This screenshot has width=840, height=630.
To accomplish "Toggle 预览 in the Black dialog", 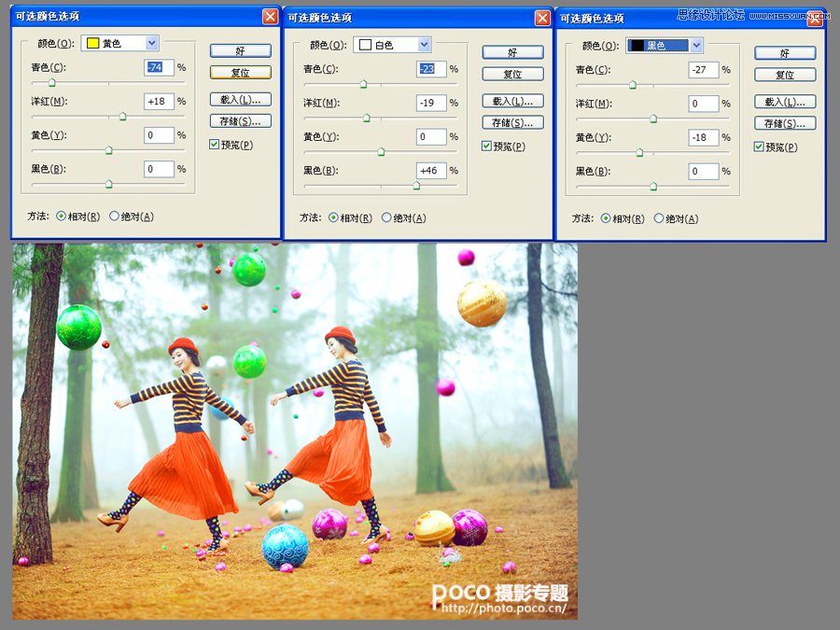I will point(760,147).
